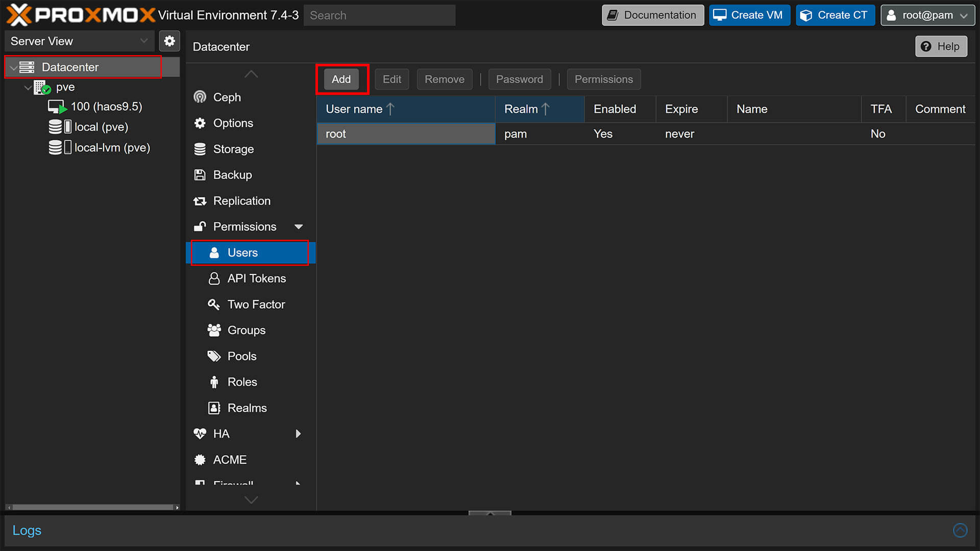Viewport: 980px width, 551px height.
Task: Add a new user
Action: click(x=341, y=79)
